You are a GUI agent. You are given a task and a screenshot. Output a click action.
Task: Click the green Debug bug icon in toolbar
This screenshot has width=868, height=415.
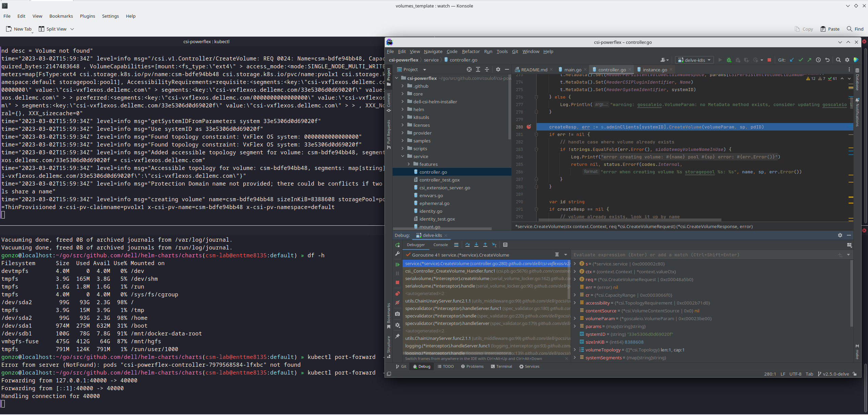coord(729,60)
